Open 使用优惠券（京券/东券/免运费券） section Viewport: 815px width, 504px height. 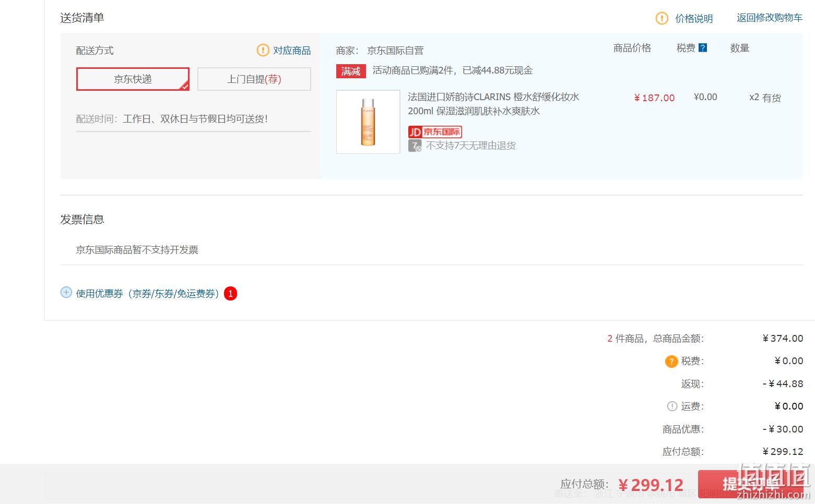tap(148, 294)
